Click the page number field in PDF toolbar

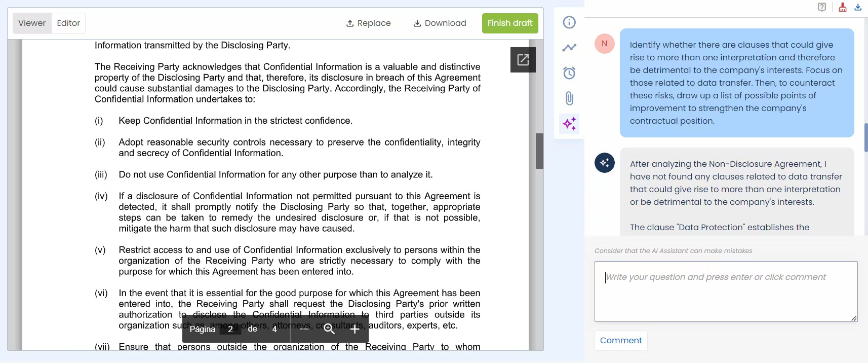[x=230, y=329]
